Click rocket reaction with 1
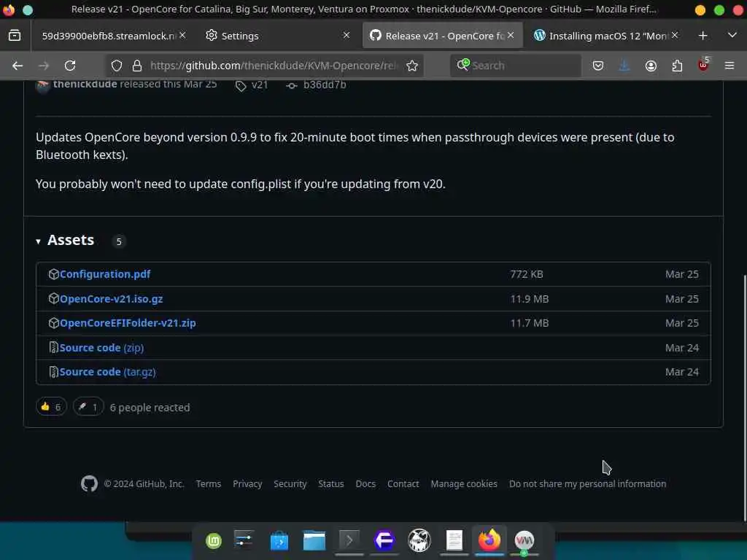The width and height of the screenshot is (747, 560). (x=88, y=407)
